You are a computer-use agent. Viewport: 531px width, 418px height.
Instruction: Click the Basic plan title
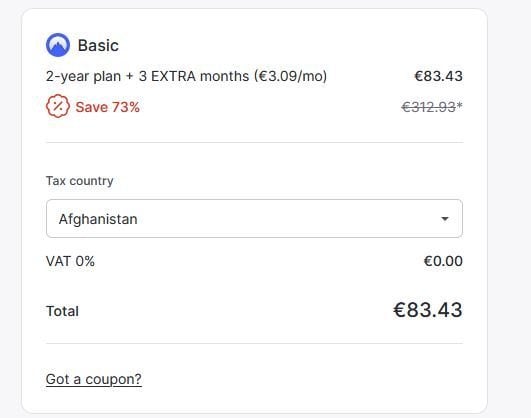pos(98,45)
